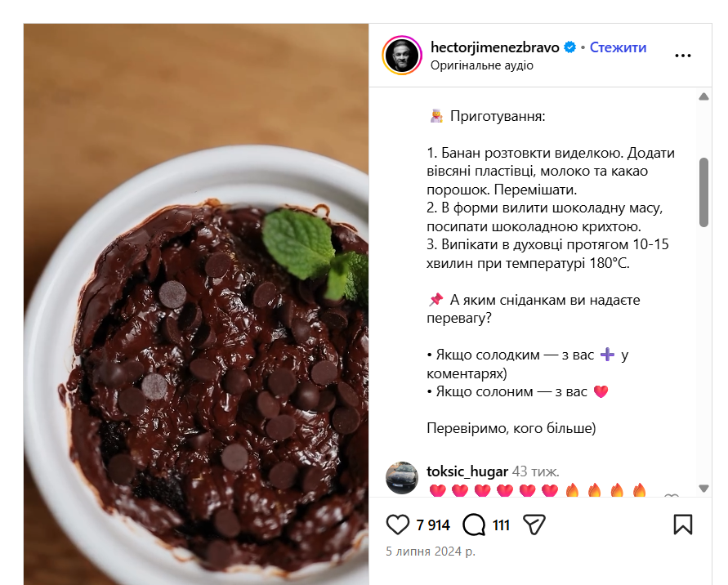Click the chocolate dessert video to pause
This screenshot has width=728, height=585.
[x=196, y=304]
